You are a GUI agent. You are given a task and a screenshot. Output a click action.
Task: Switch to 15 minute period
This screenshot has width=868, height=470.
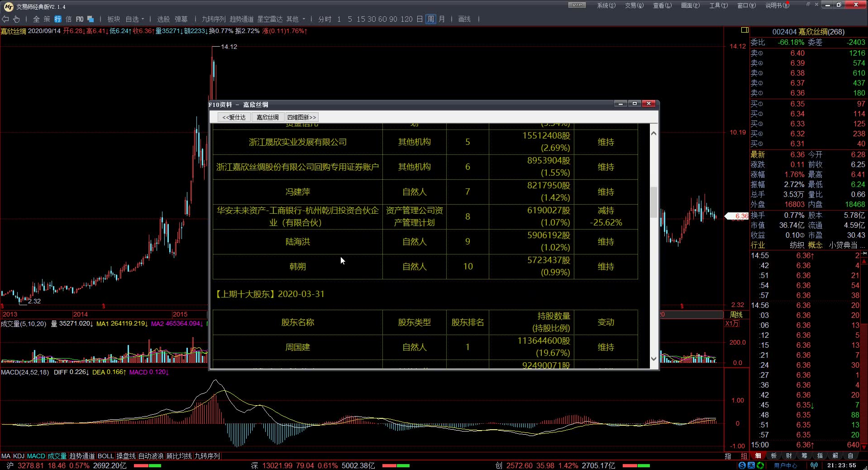[361, 19]
